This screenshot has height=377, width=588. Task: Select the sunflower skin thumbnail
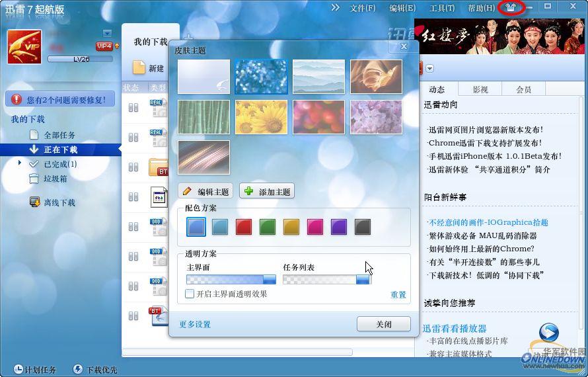click(x=261, y=117)
